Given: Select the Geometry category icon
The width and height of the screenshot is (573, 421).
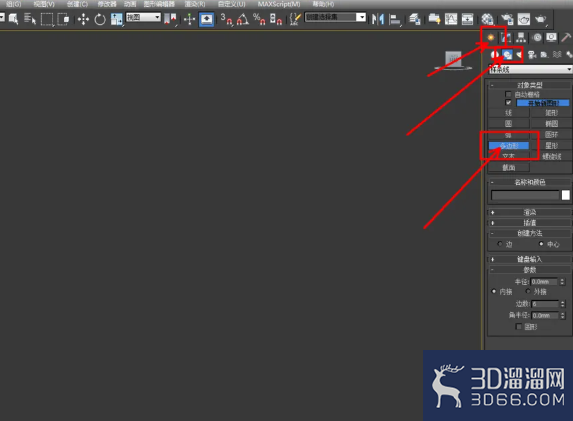Looking at the screenshot, I should (x=495, y=55).
